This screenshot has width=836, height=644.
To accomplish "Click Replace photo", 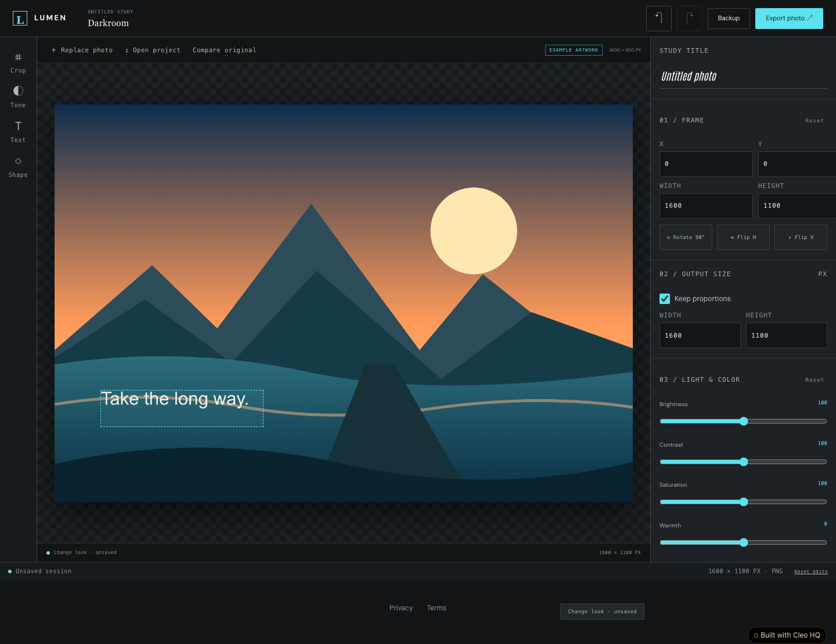I will [x=82, y=50].
